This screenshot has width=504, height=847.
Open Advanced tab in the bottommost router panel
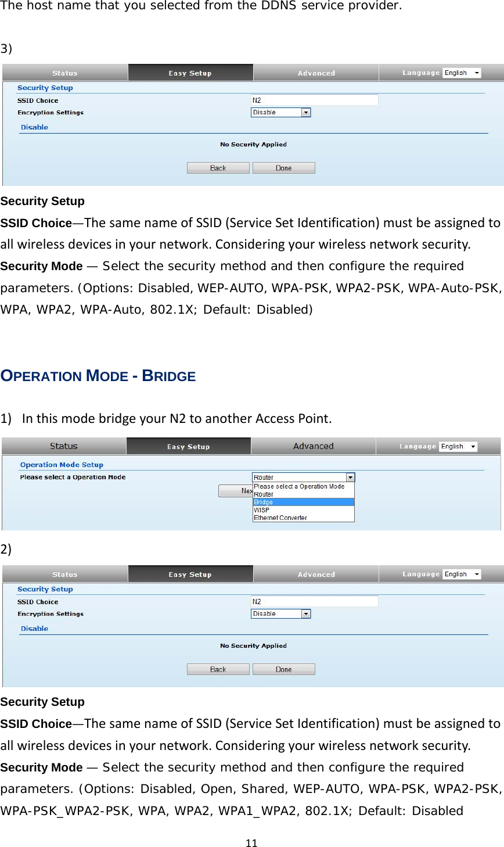316,575
